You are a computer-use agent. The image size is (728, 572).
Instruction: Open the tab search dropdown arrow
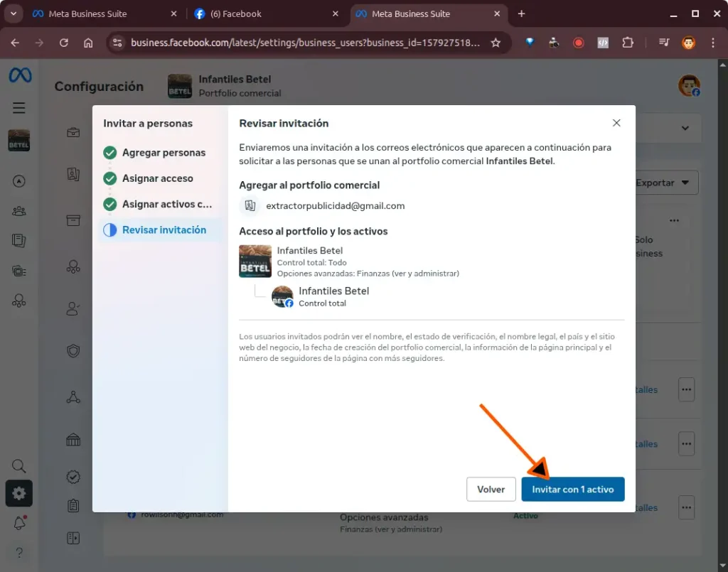pos(13,14)
